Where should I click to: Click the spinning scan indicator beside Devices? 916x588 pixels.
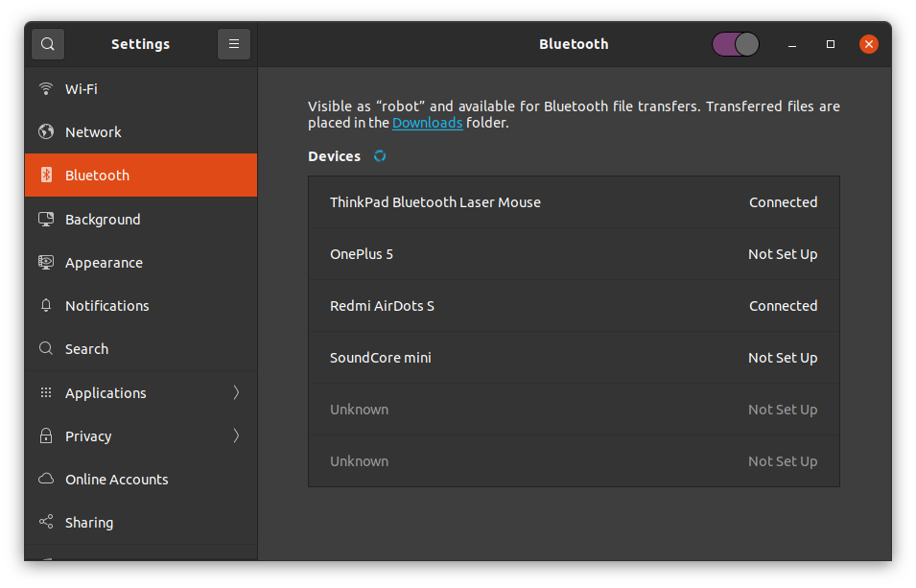coord(380,156)
